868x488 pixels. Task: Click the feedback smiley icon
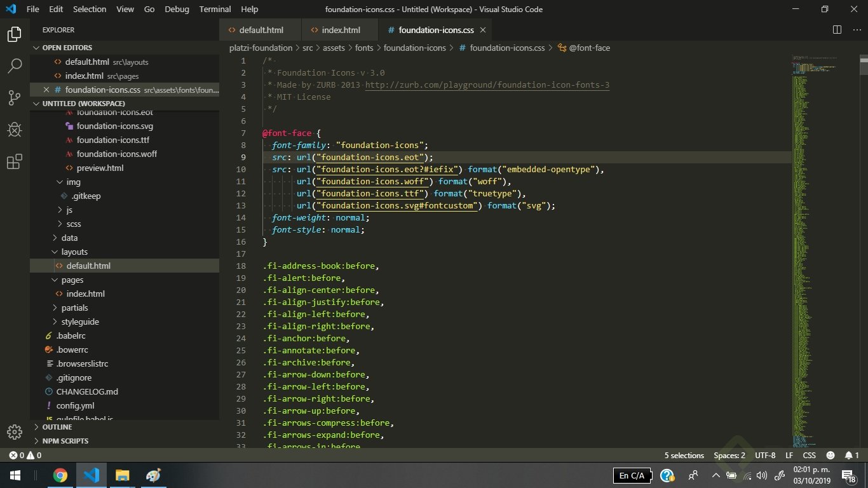[830, 456]
